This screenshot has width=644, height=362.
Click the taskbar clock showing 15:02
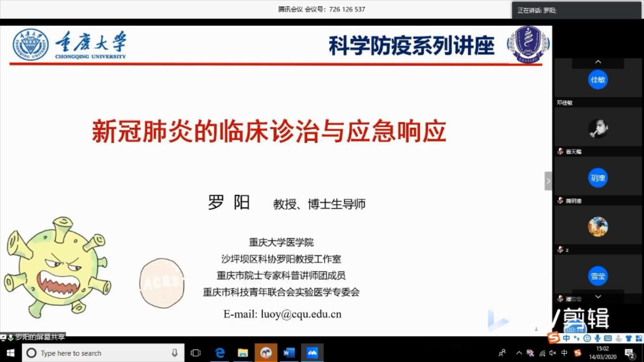(x=603, y=353)
